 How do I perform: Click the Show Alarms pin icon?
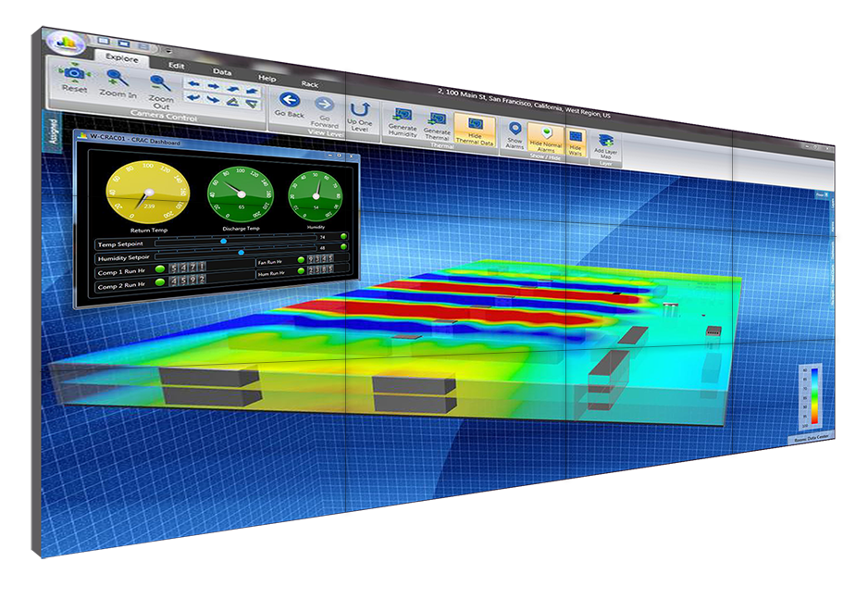pyautogui.click(x=515, y=129)
